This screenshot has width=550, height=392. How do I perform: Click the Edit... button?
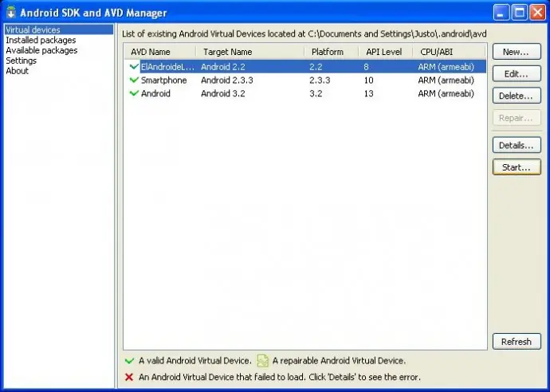(517, 74)
